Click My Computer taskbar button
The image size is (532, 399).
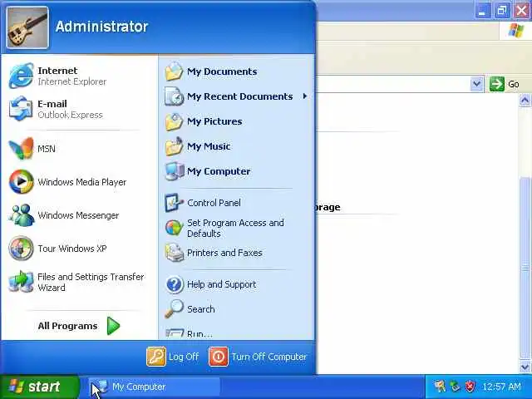click(155, 387)
